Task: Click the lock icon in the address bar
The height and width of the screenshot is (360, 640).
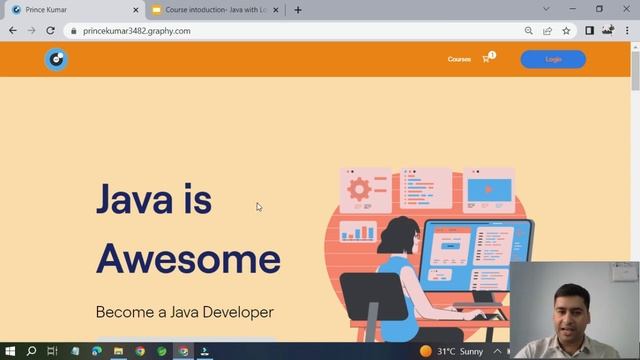Action: 74,31
